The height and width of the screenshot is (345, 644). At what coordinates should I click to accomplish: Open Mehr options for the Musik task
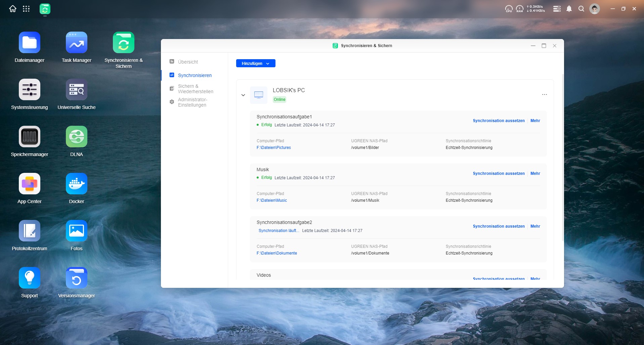[x=535, y=174]
